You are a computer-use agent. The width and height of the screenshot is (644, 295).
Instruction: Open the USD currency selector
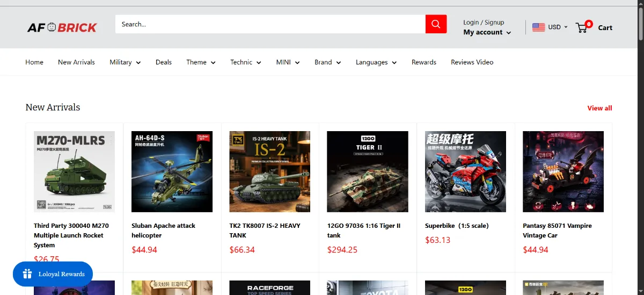pyautogui.click(x=557, y=27)
